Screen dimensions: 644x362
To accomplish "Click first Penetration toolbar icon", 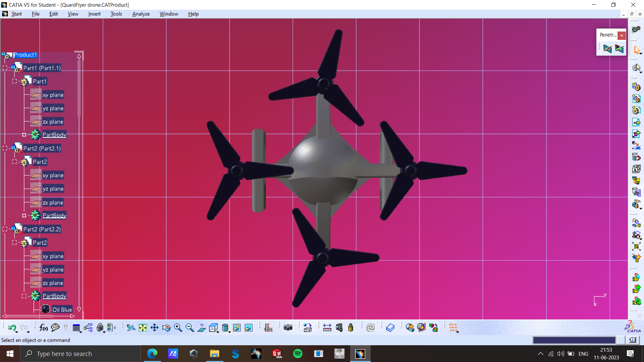I will click(x=607, y=49).
